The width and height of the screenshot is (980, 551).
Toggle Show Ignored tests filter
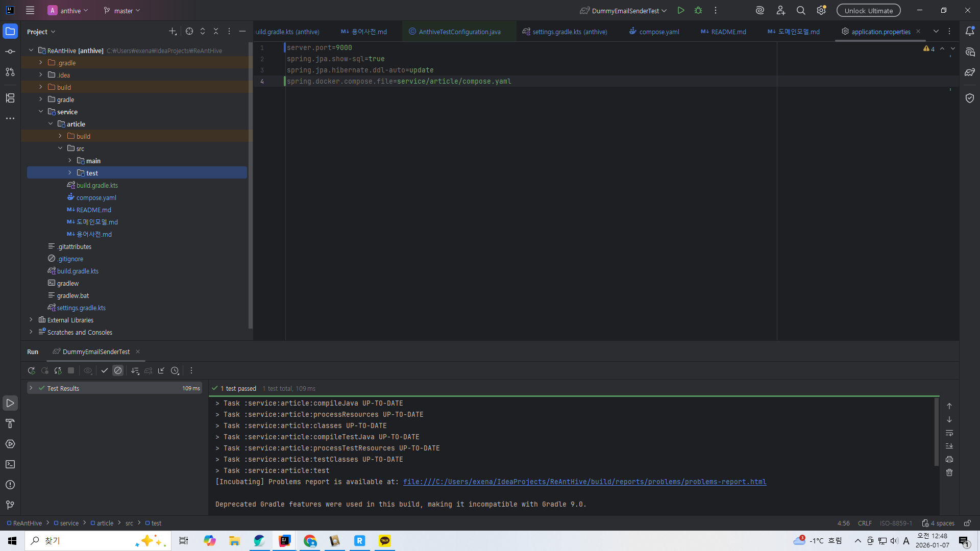point(118,371)
